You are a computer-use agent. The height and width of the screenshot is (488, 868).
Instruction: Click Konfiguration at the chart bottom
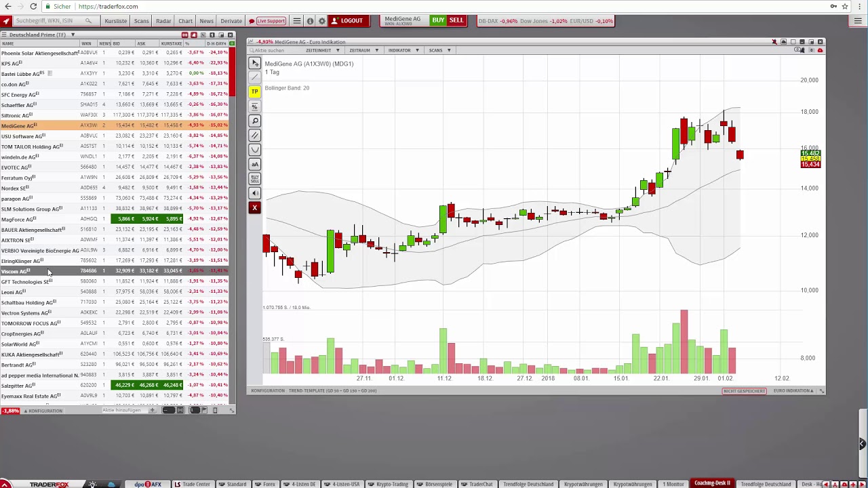pyautogui.click(x=268, y=391)
